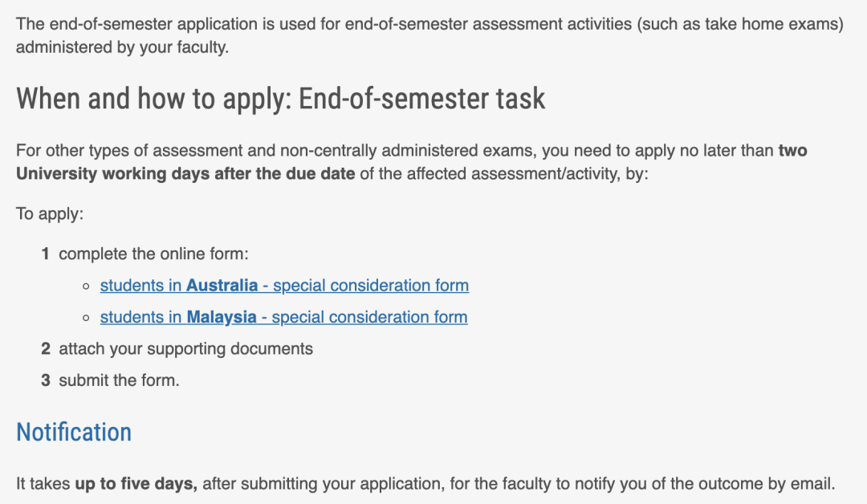The image size is (867, 504).
Task: Open the Australia special consideration form link
Action: pyautogui.click(x=284, y=286)
